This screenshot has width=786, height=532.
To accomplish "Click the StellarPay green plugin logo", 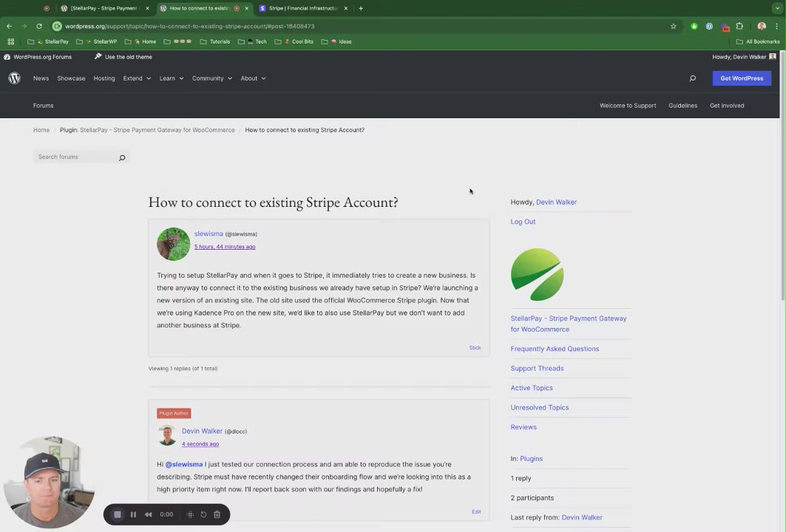I will point(537,275).
